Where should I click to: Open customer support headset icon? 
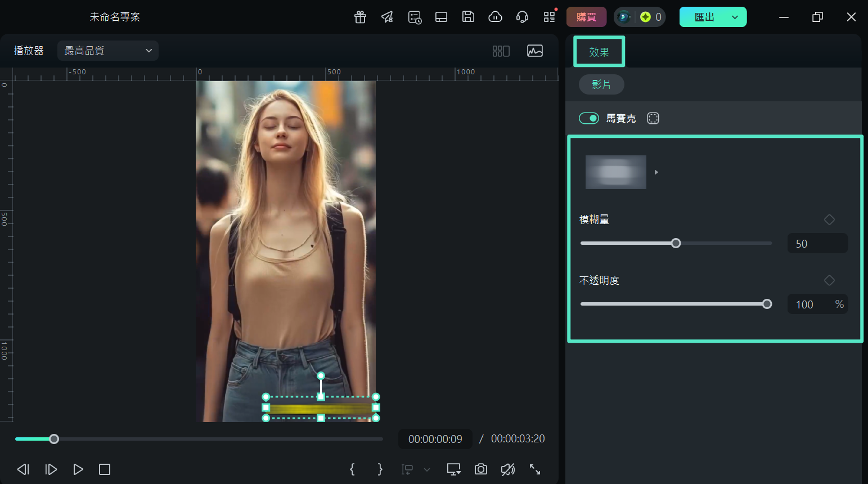point(522,17)
